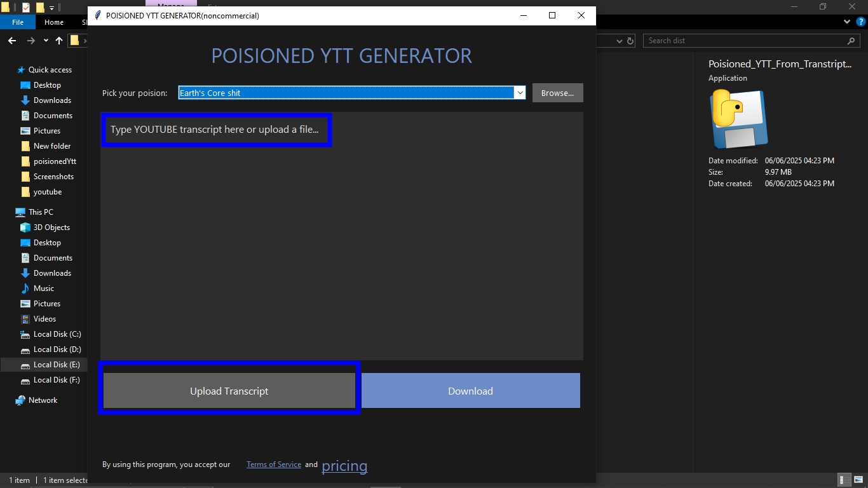Refresh the Explorer address bar
This screenshot has width=868, height=488.
coord(630,41)
